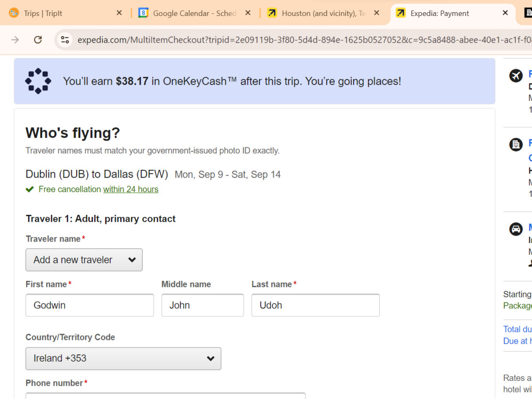Click the flight airplane icon in sidebar
This screenshot has width=532, height=399.
coord(516,76)
